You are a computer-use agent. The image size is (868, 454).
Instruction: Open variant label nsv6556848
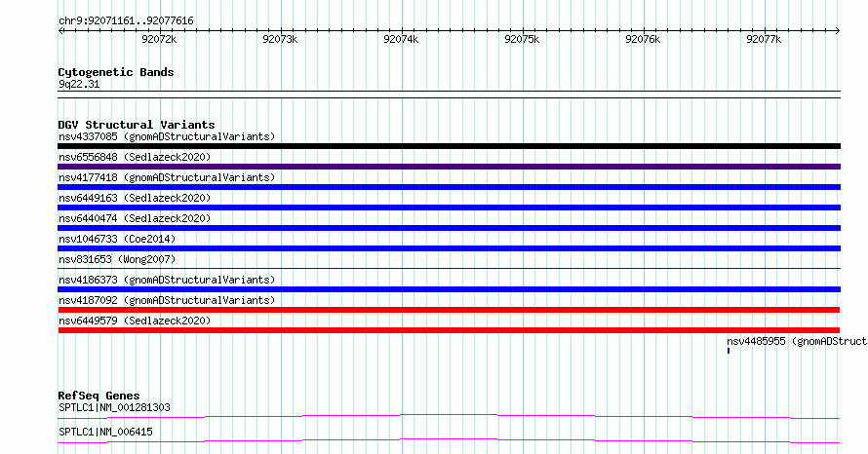click(x=135, y=157)
